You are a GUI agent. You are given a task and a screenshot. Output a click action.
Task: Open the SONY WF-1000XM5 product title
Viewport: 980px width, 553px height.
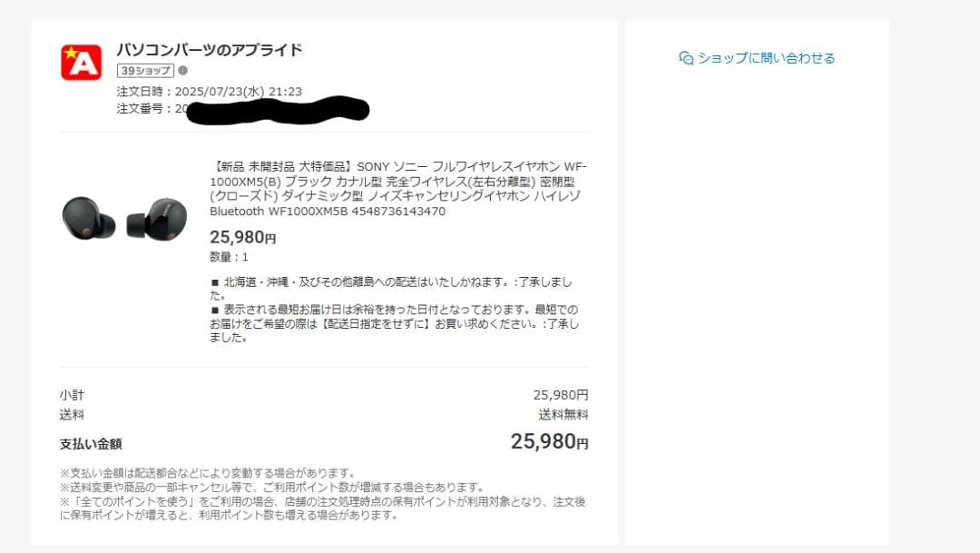[x=398, y=189]
